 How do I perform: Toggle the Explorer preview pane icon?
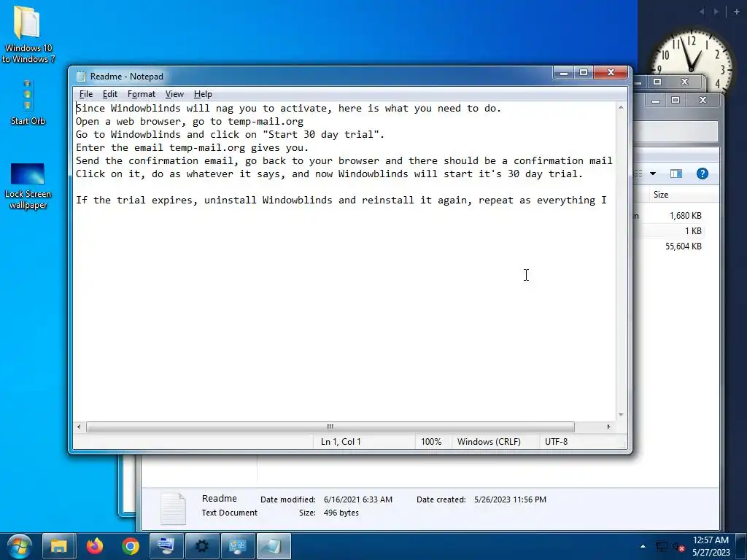click(676, 174)
